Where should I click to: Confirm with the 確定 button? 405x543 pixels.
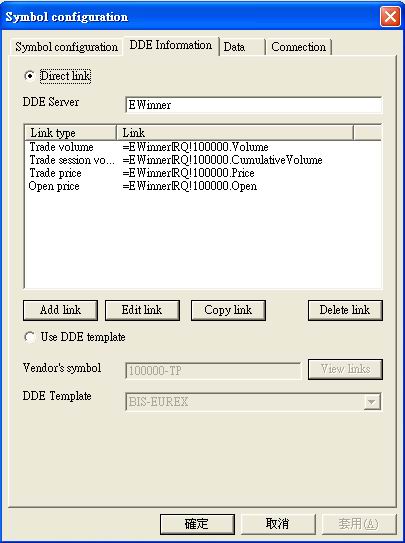[197, 524]
